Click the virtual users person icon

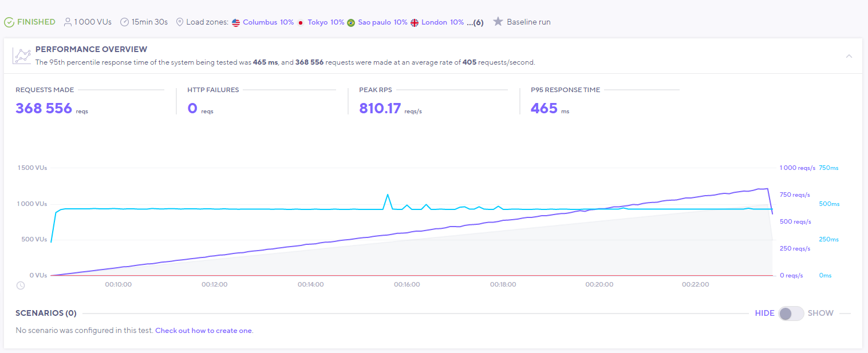coord(68,22)
